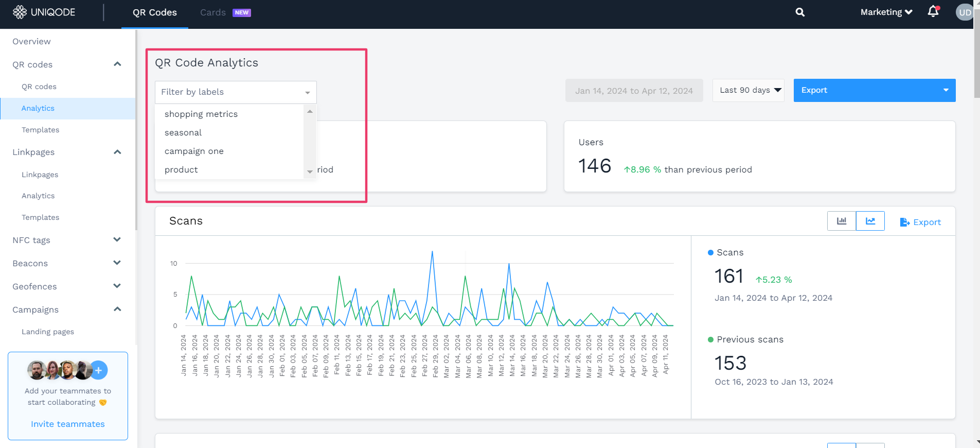Open the QR Codes tab
This screenshot has height=448, width=980.
(155, 12)
